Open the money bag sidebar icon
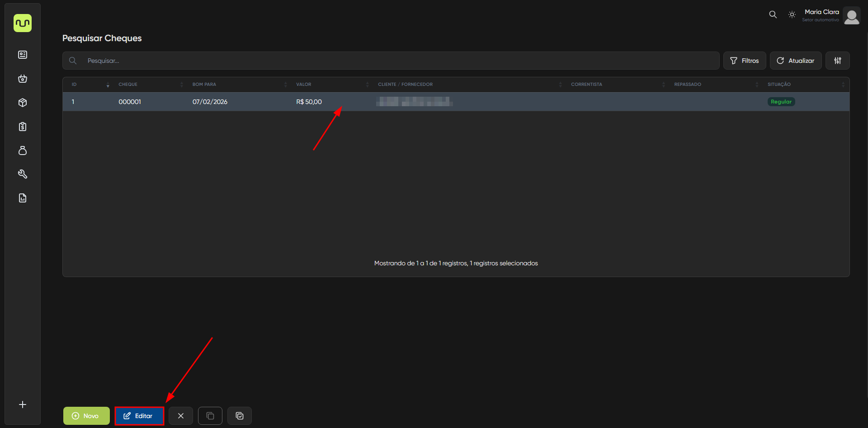The height and width of the screenshot is (428, 868). [x=23, y=151]
